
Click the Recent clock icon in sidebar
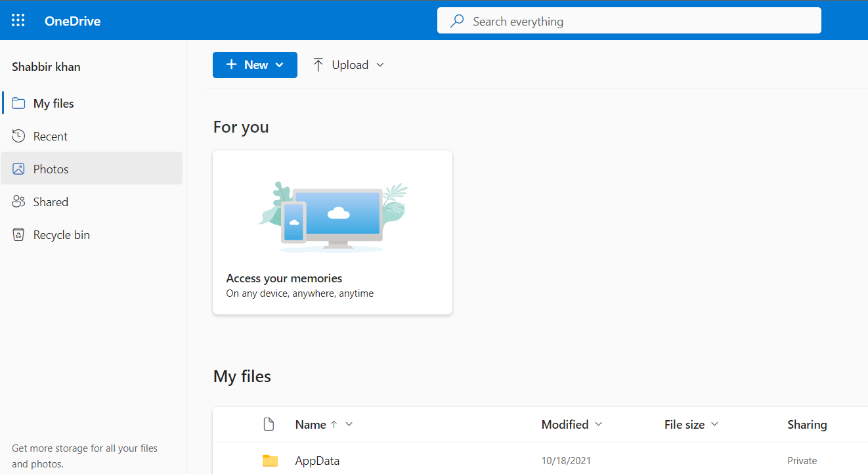(x=19, y=135)
